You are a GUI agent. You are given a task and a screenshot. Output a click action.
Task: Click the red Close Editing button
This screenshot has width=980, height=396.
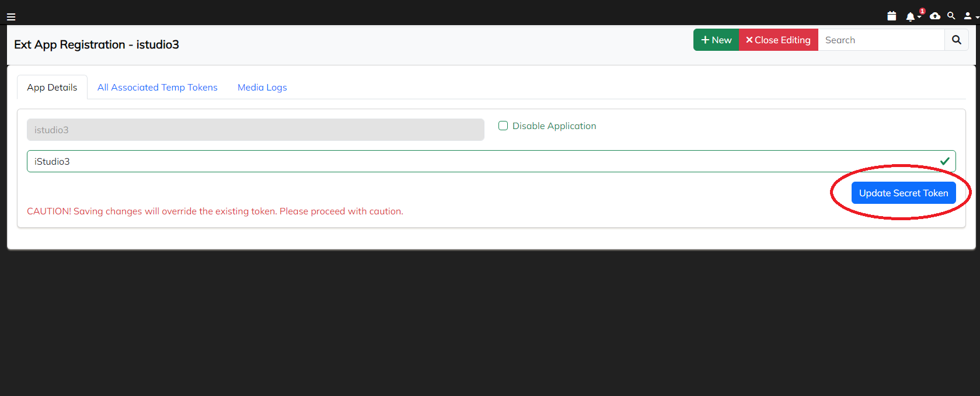pyautogui.click(x=778, y=40)
